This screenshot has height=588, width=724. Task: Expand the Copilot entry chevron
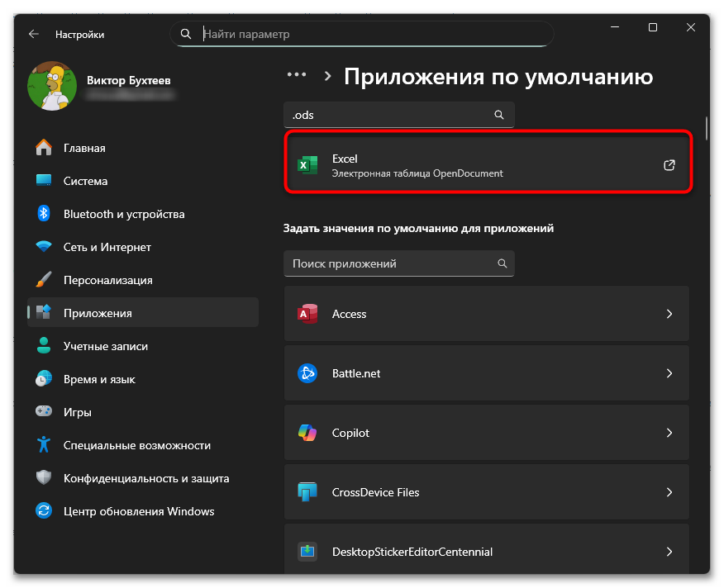[669, 433]
